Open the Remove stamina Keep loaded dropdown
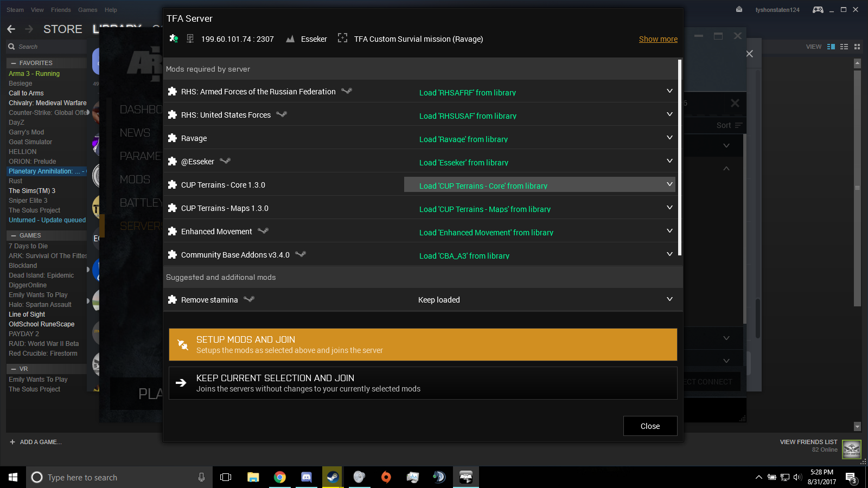Image resolution: width=868 pixels, height=488 pixels. click(x=669, y=299)
